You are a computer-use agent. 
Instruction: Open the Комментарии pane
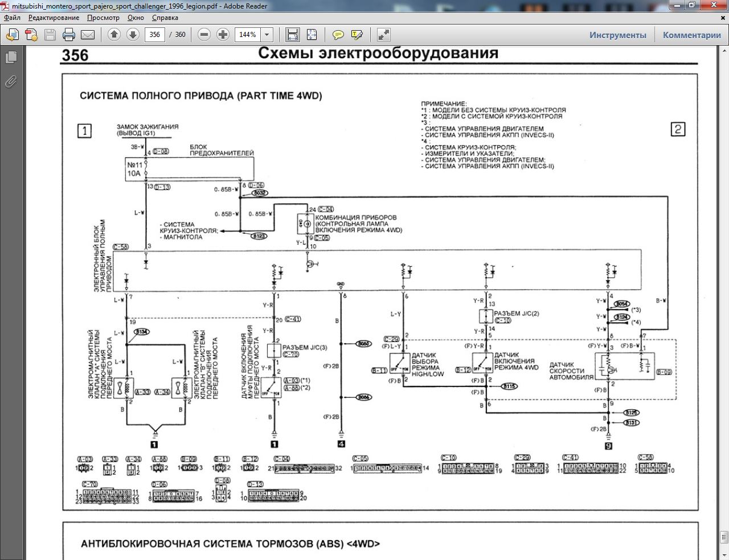click(x=691, y=35)
